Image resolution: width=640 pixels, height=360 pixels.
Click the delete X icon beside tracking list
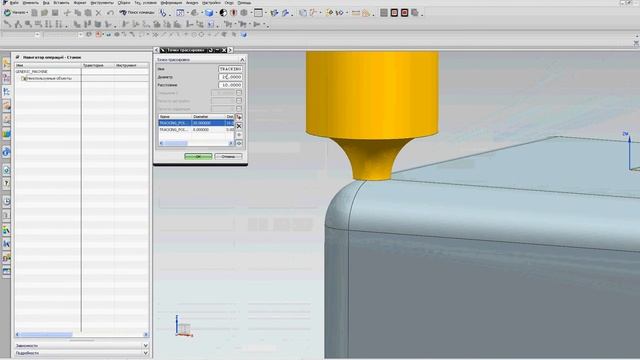239,126
